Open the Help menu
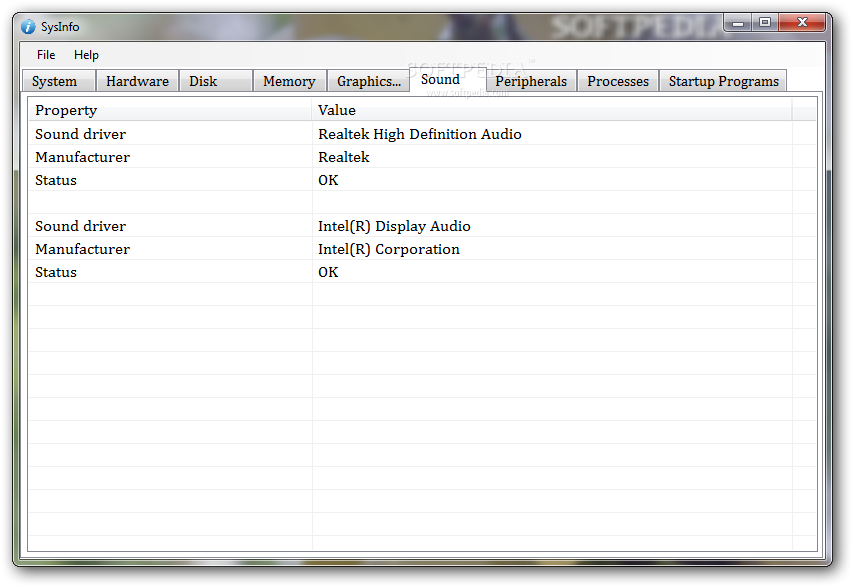The height and width of the screenshot is (587, 853). pyautogui.click(x=86, y=55)
